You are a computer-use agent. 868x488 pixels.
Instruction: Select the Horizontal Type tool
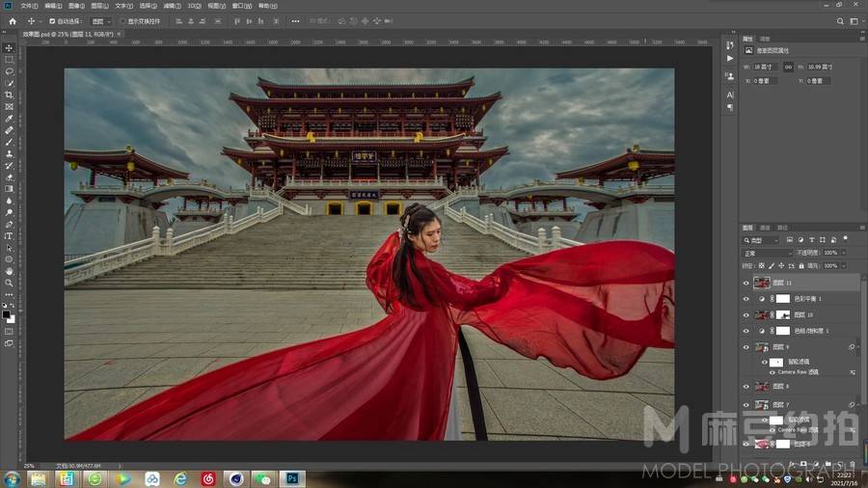click(9, 235)
